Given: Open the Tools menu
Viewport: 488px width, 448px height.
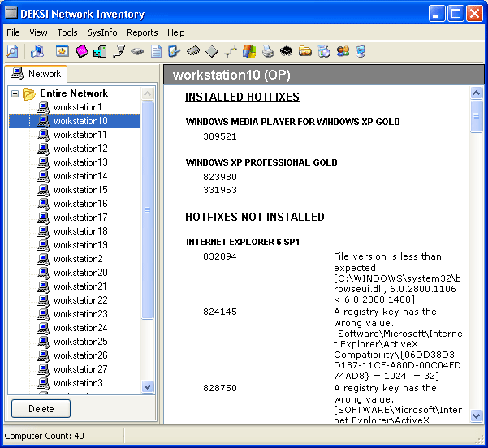Looking at the screenshot, I should 67,32.
